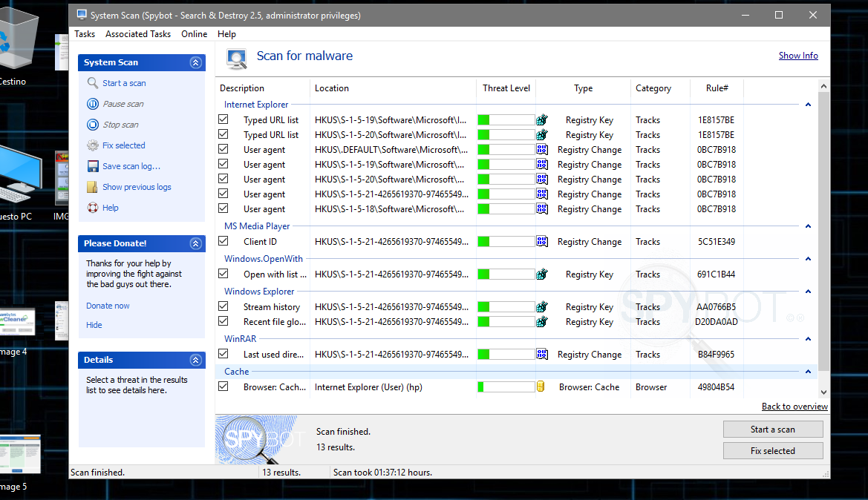Follow the Back to overview link
The image size is (868, 500).
click(x=795, y=407)
